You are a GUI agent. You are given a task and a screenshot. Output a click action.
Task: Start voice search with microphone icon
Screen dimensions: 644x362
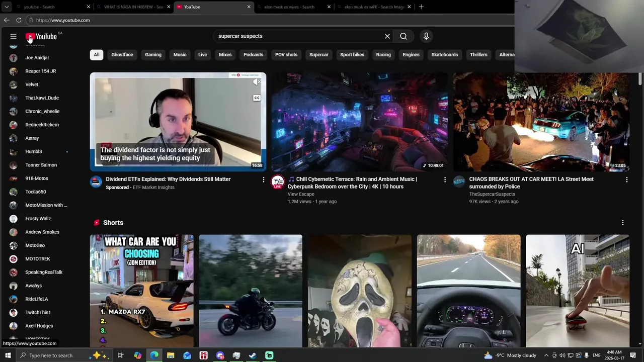tap(426, 36)
